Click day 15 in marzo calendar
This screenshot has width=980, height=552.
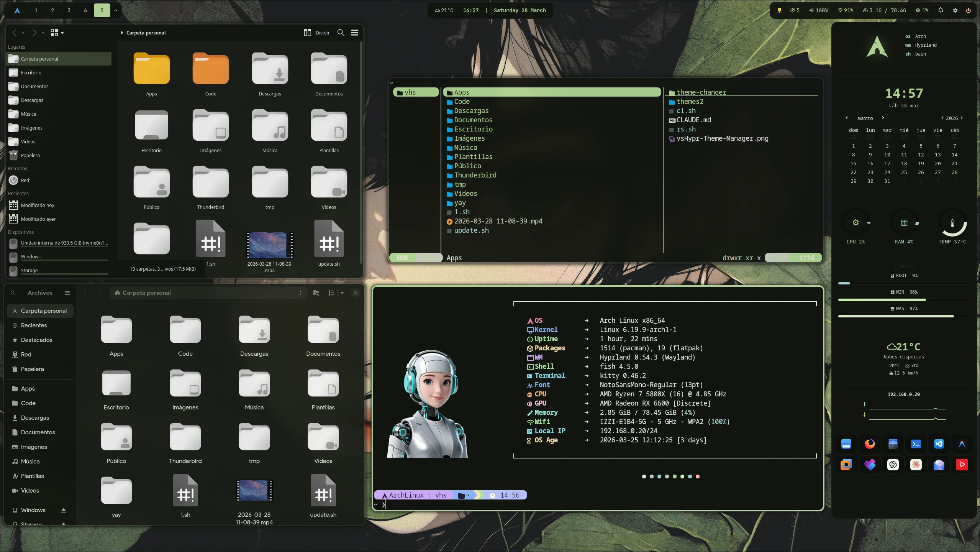(x=853, y=164)
